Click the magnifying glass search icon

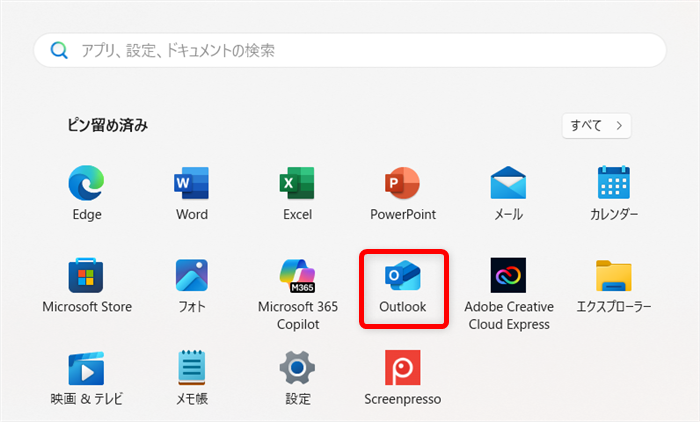(60, 50)
